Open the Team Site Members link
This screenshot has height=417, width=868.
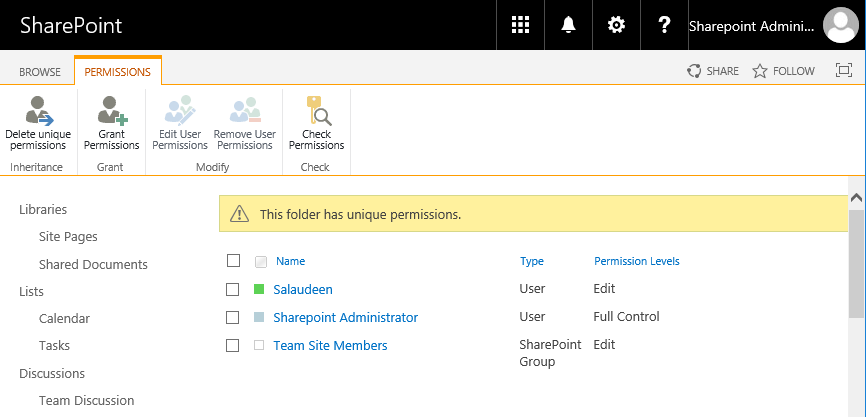[330, 346]
